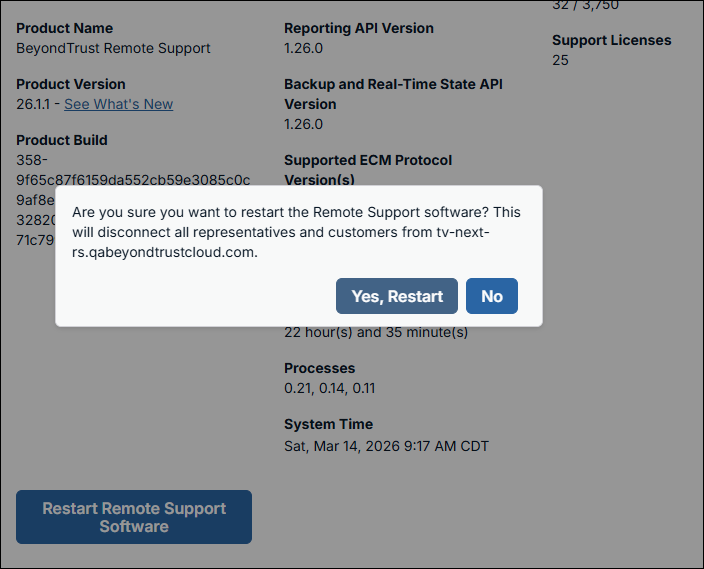Select the BeyondTrust Remote Support product name

[113, 48]
